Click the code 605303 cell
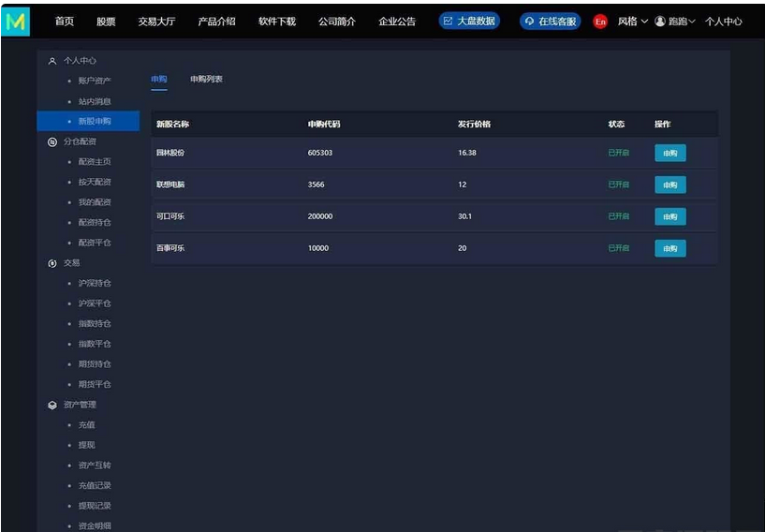The image size is (765, 532). [320, 153]
